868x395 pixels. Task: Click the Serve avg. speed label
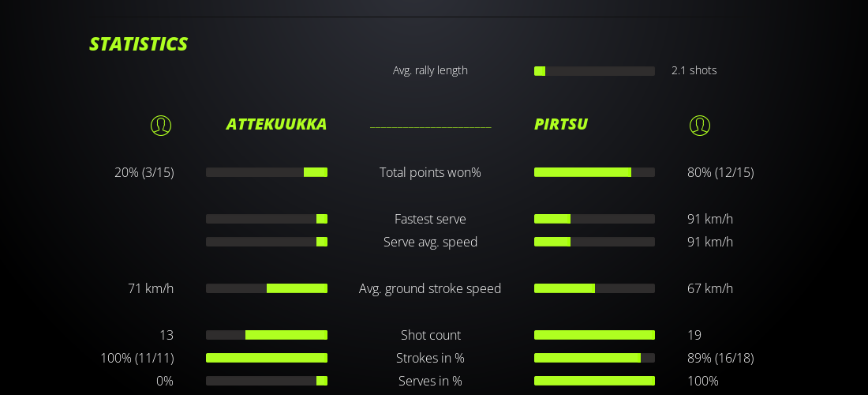point(430,242)
